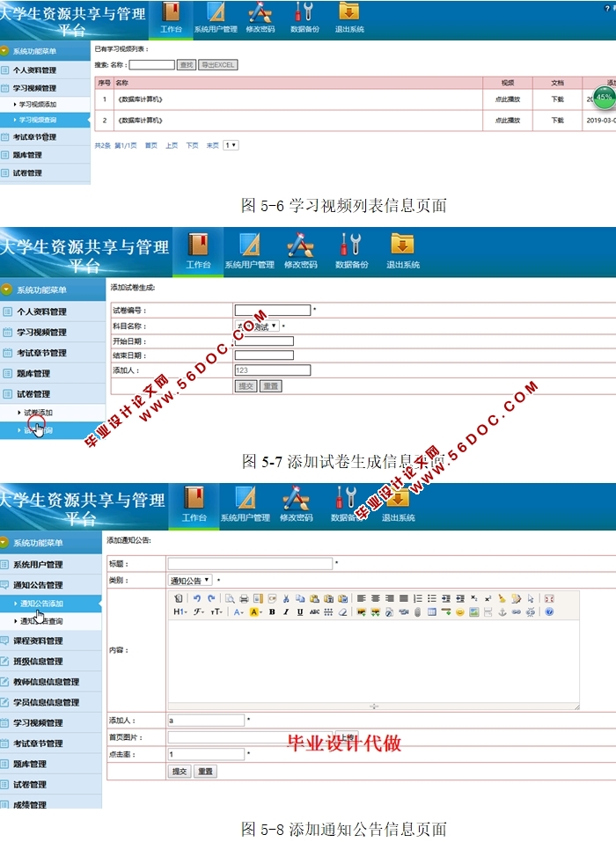Click the HTML source code icon in editor
616x842 pixels.
[179, 598]
